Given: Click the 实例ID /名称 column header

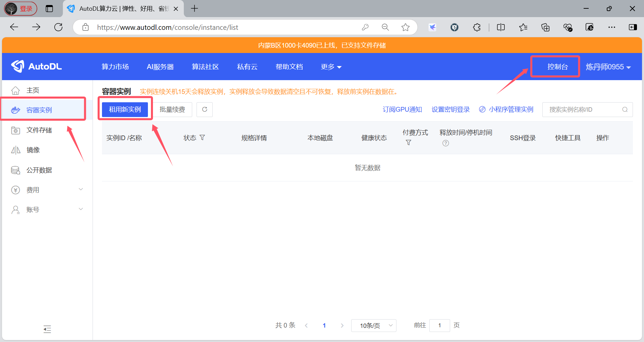Looking at the screenshot, I should 124,138.
